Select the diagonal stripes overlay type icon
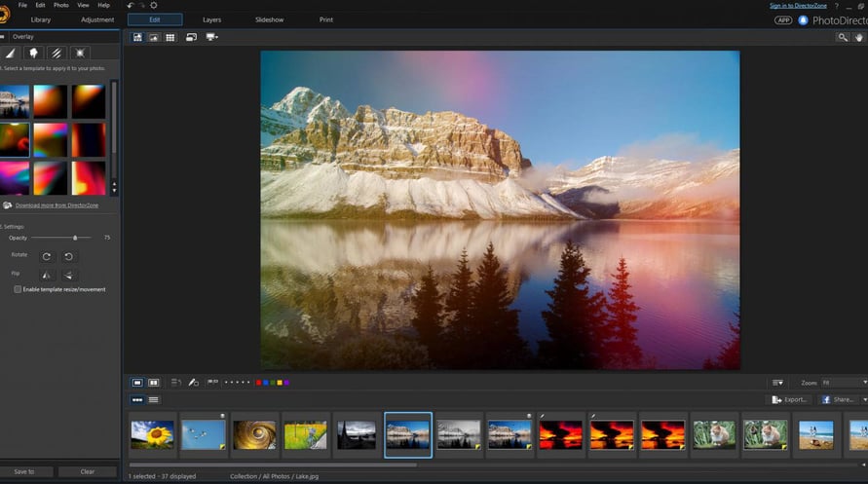Screen dimensions: 868x484 [x=57, y=54]
